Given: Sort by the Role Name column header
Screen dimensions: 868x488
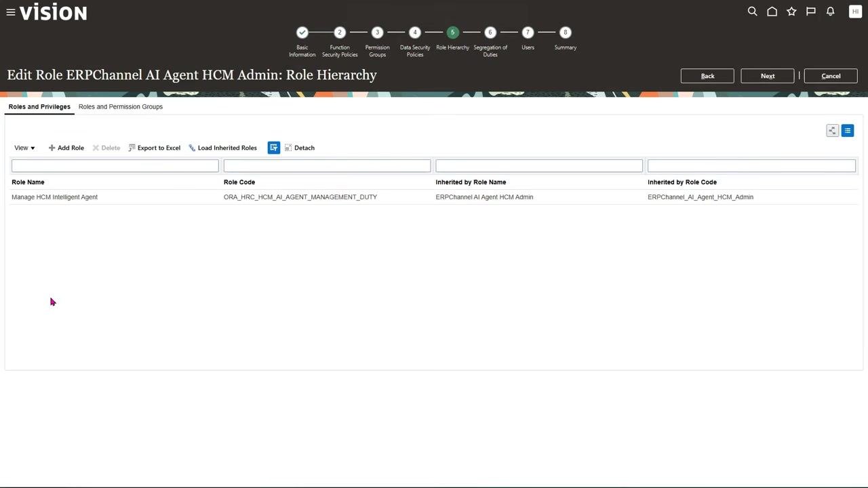Looking at the screenshot, I should (x=28, y=182).
